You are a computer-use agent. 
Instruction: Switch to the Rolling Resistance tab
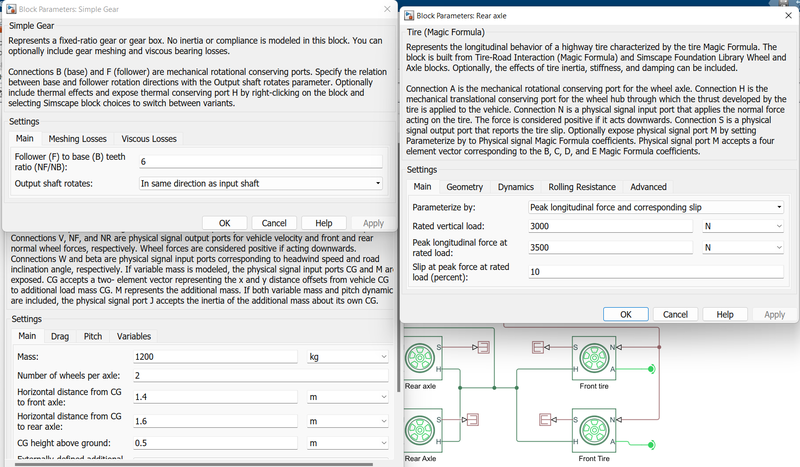(x=582, y=187)
